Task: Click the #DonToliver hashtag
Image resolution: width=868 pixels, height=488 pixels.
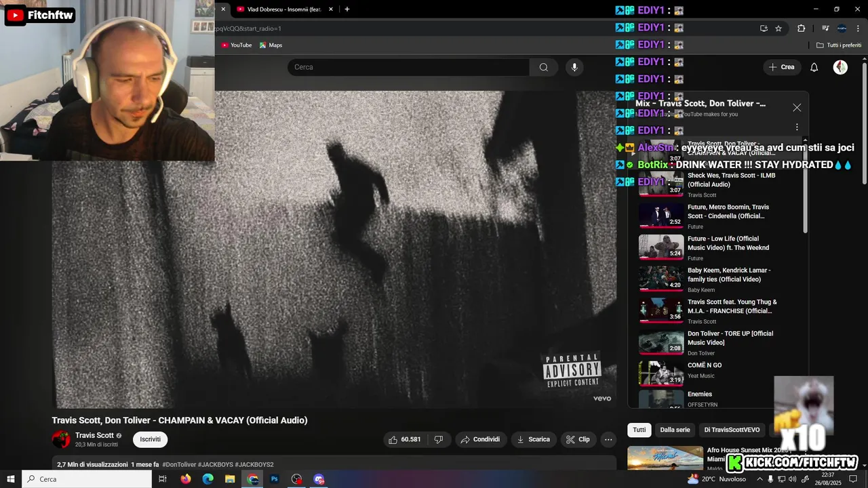Action: [180, 464]
